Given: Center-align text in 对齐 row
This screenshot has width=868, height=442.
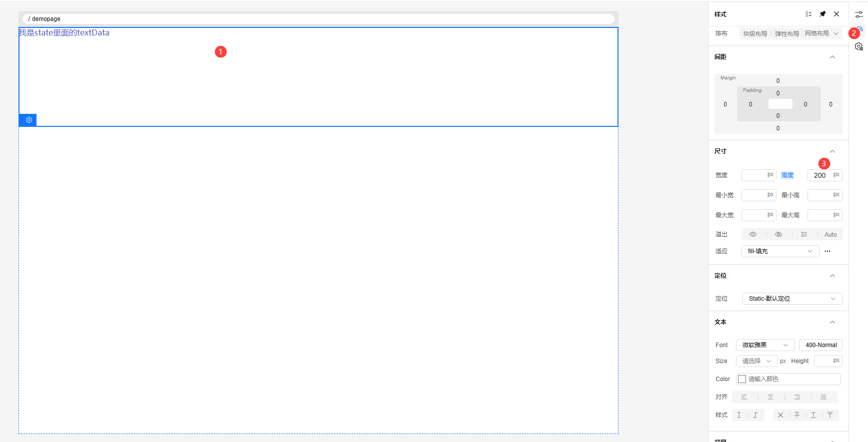Looking at the screenshot, I should 770,397.
